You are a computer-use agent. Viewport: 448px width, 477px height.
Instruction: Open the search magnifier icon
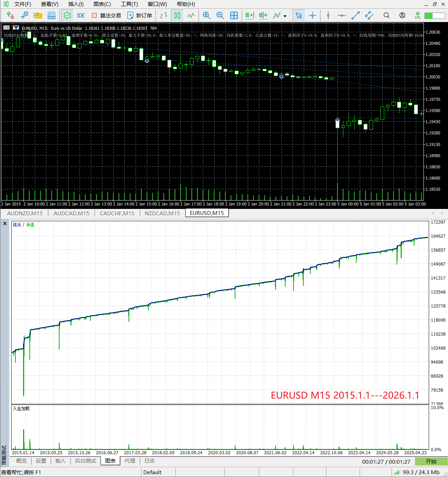coord(386,15)
